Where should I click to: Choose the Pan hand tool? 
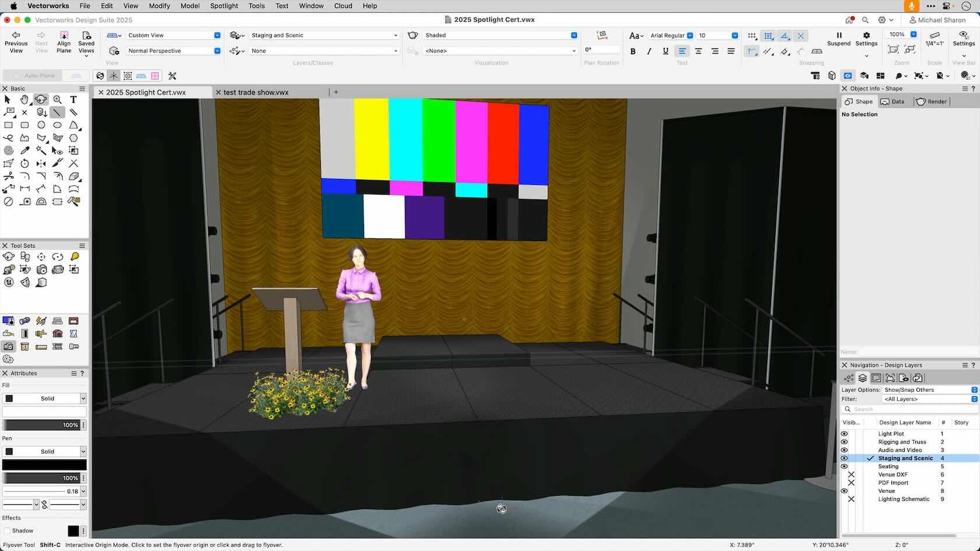tap(24, 100)
